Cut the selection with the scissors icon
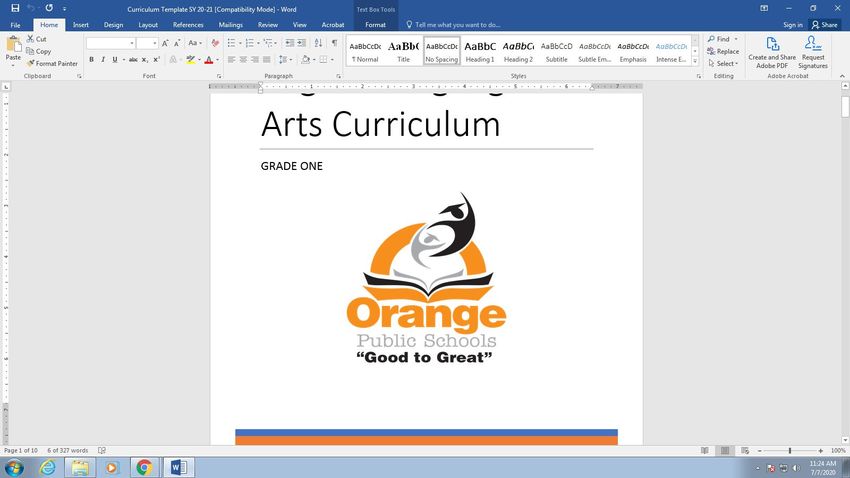The width and height of the screenshot is (850, 478). pyautogui.click(x=36, y=39)
